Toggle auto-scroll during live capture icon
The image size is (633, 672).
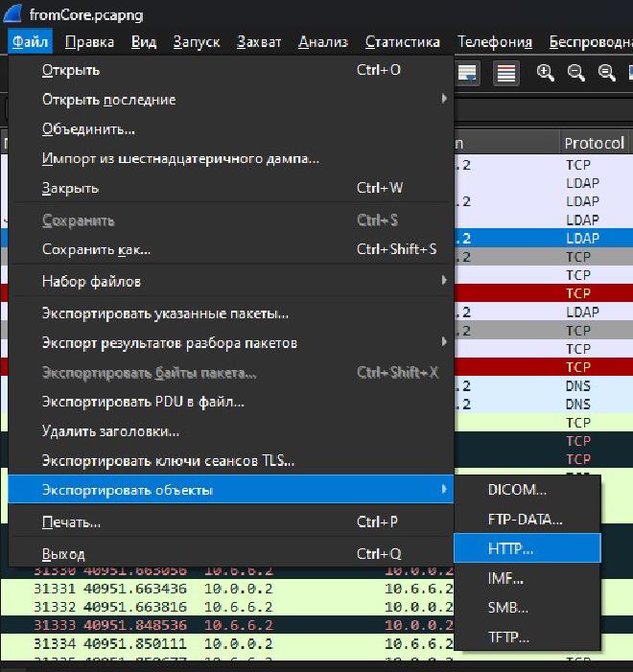click(468, 73)
